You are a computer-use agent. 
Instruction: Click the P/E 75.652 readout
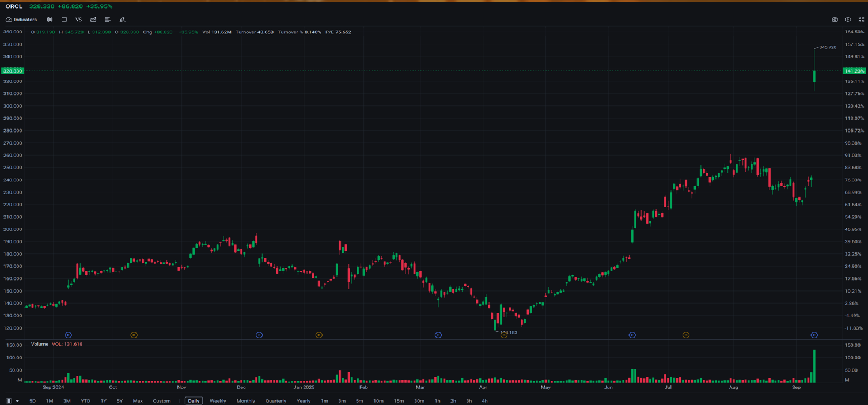(338, 32)
